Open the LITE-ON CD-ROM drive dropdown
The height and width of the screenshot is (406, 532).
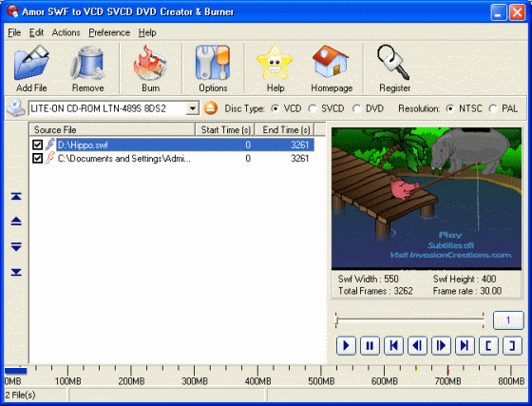click(x=192, y=108)
